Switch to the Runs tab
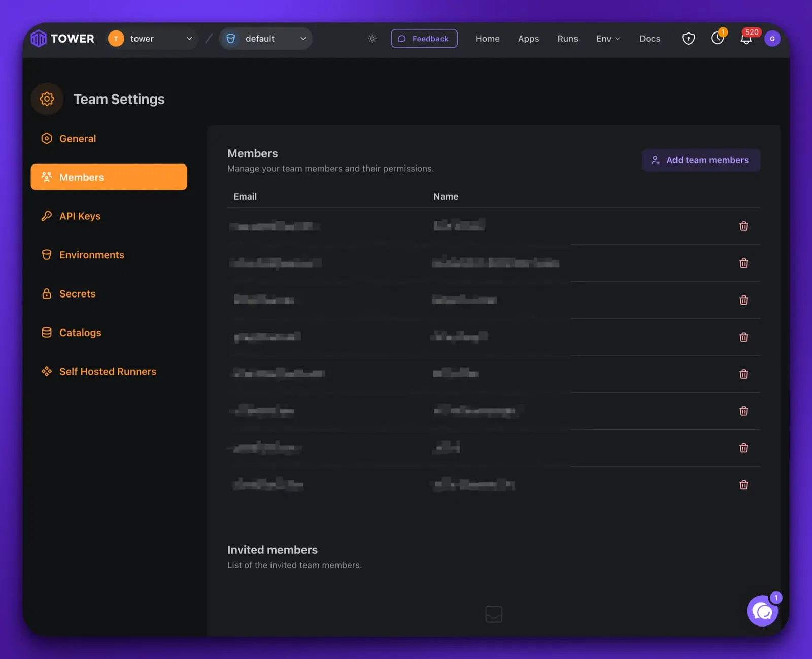This screenshot has width=812, height=659. pyautogui.click(x=567, y=38)
